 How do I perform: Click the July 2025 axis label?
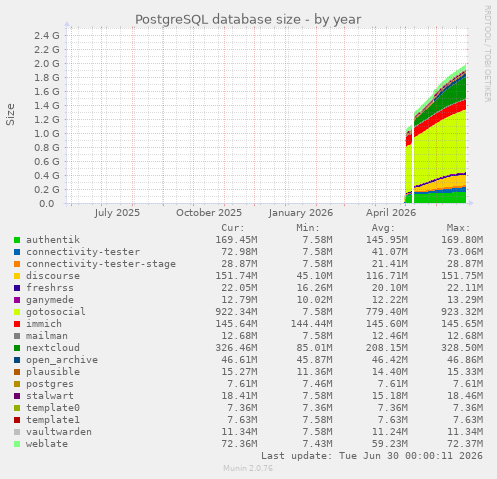click(x=117, y=213)
